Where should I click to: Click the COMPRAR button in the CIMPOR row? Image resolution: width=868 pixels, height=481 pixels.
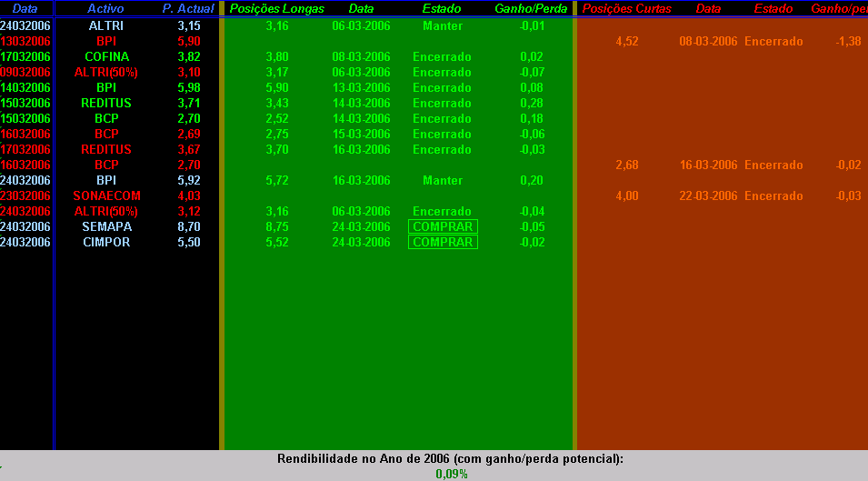[x=443, y=242]
